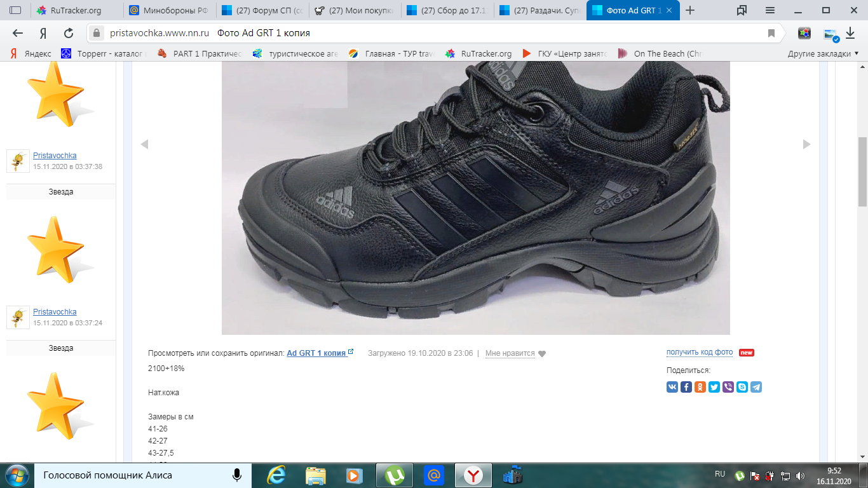Share the photo on Facebook

pyautogui.click(x=686, y=387)
